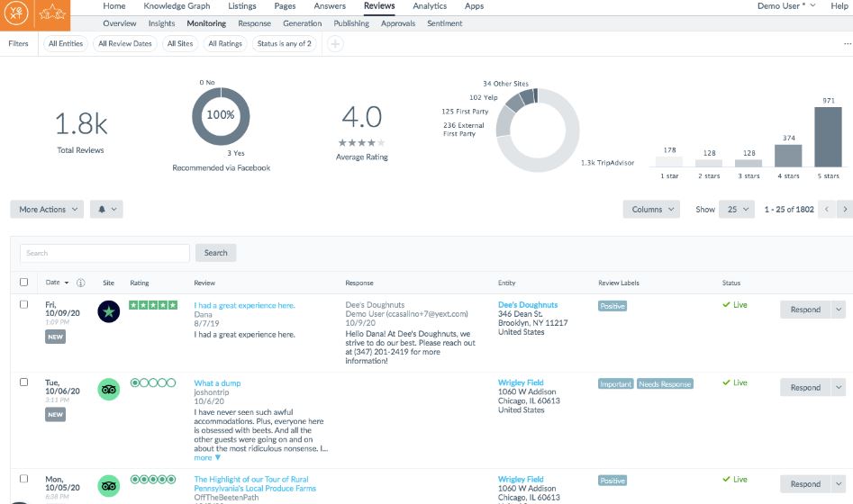
Task: Click the Positive label on Dee's Doughnuts review
Action: click(x=613, y=307)
